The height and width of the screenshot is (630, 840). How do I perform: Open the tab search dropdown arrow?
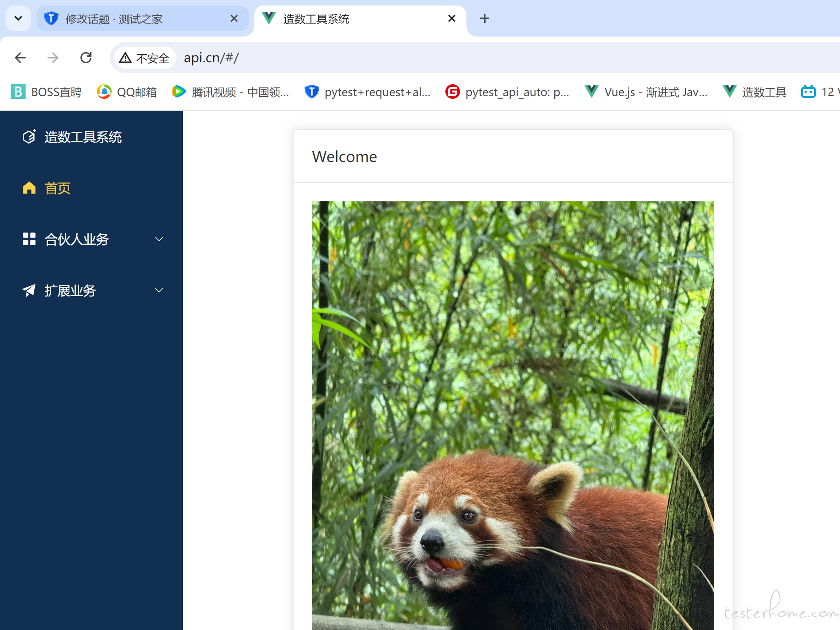tap(18, 19)
